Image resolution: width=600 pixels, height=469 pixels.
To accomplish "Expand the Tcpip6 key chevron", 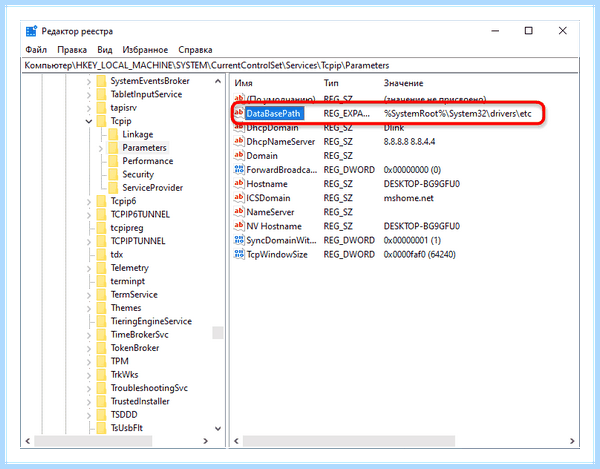I will (x=89, y=202).
